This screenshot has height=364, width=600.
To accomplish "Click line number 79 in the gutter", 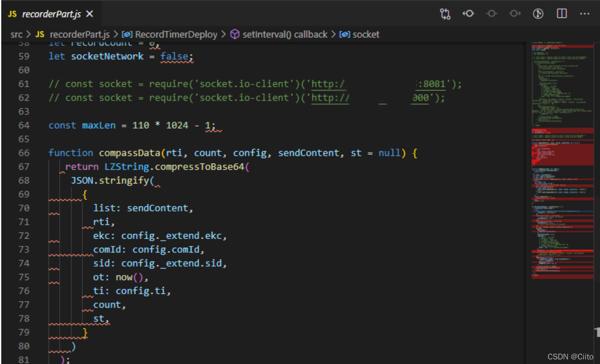I will pos(24,332).
